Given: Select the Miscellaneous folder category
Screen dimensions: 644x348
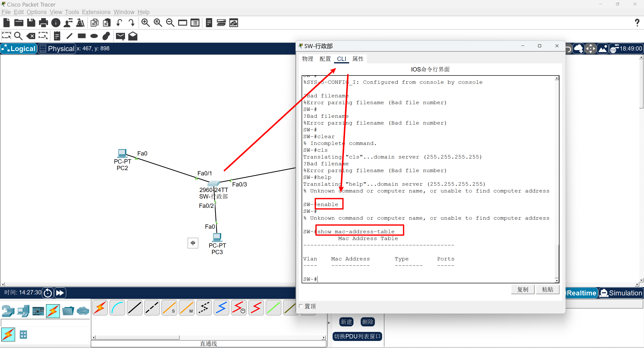Looking at the screenshot, I should click(x=68, y=311).
